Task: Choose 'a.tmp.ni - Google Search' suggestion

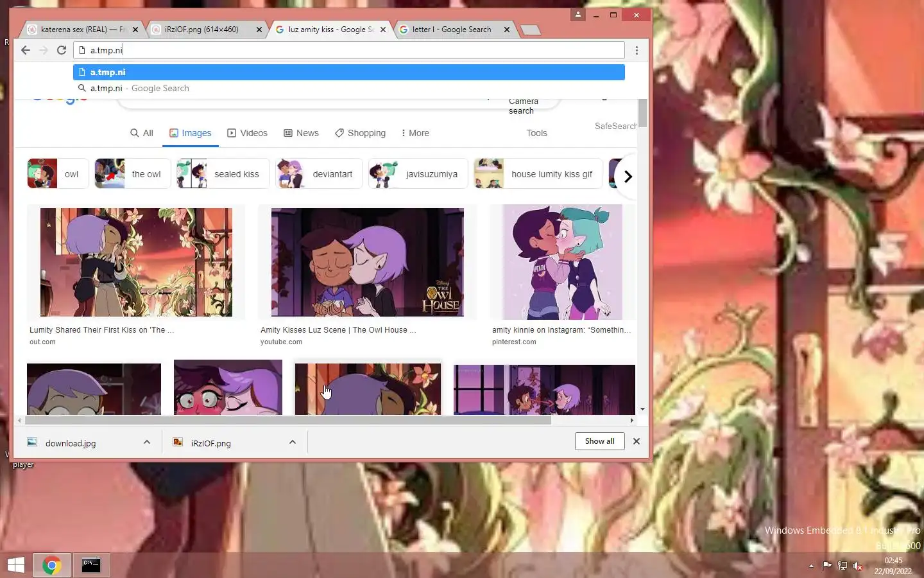Action: pos(349,89)
